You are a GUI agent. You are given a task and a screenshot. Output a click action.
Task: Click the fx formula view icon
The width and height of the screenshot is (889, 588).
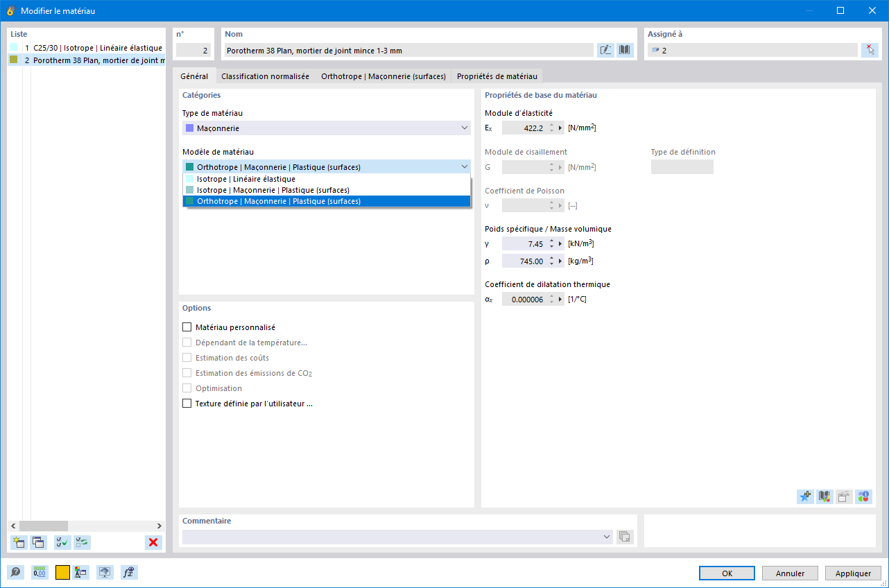(128, 572)
